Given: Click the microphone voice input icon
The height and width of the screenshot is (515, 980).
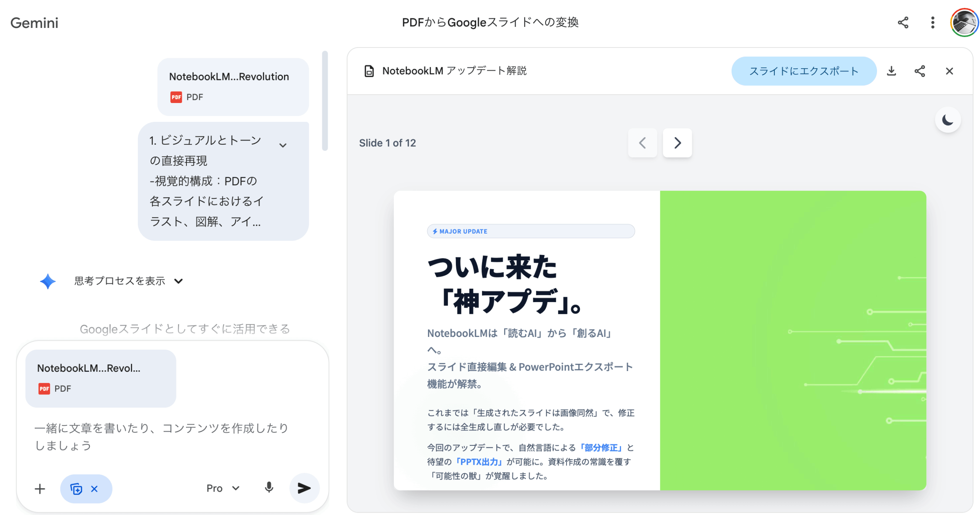Looking at the screenshot, I should [269, 488].
